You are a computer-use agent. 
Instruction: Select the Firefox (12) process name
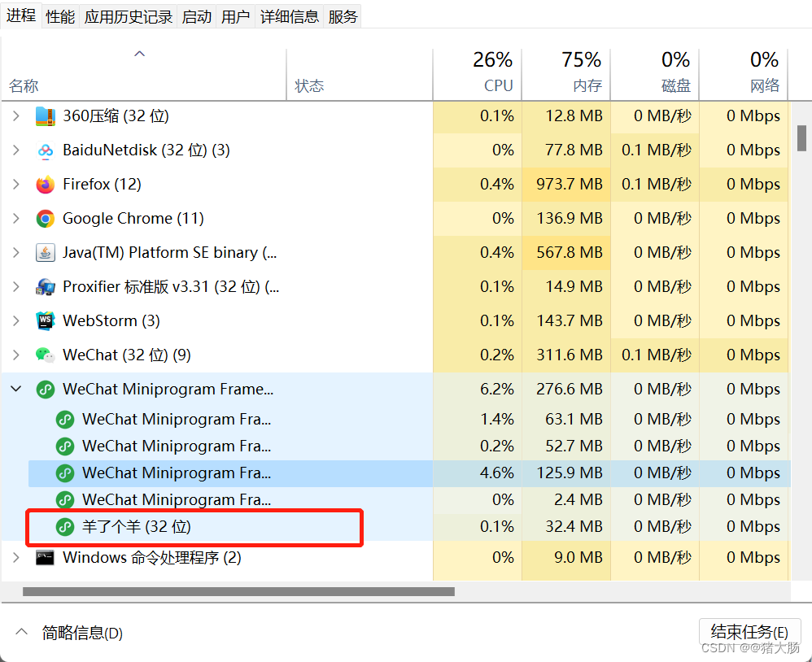(102, 185)
